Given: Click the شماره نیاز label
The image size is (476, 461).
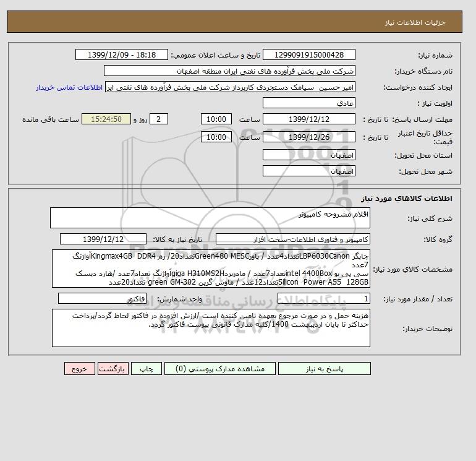Looking at the screenshot, I should (x=435, y=55).
